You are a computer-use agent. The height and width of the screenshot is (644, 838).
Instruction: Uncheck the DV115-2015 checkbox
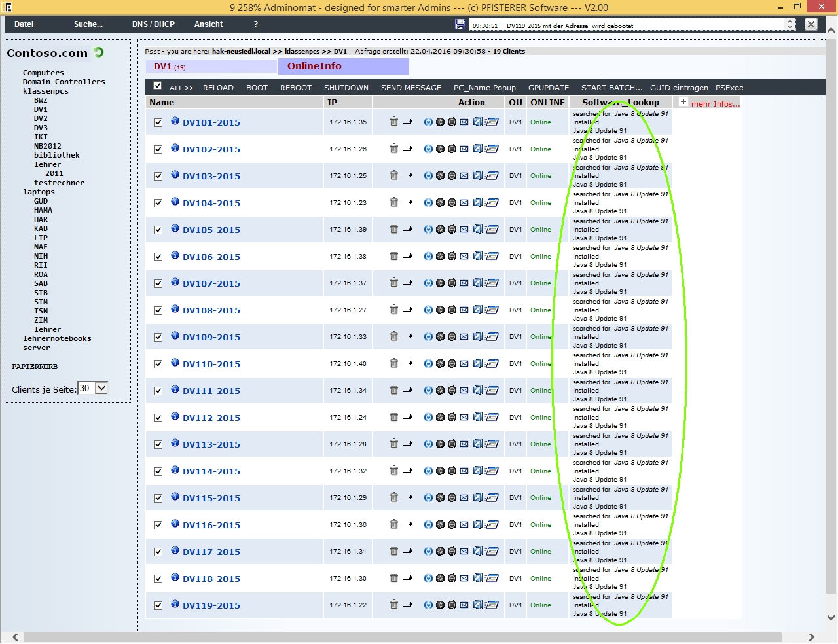[x=158, y=498]
